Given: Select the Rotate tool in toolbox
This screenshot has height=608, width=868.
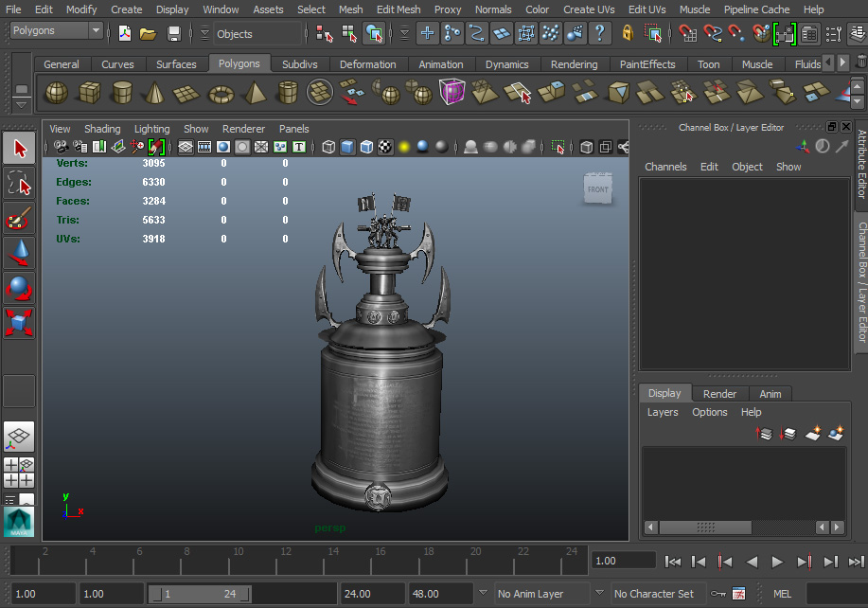Looking at the screenshot, I should (x=19, y=288).
